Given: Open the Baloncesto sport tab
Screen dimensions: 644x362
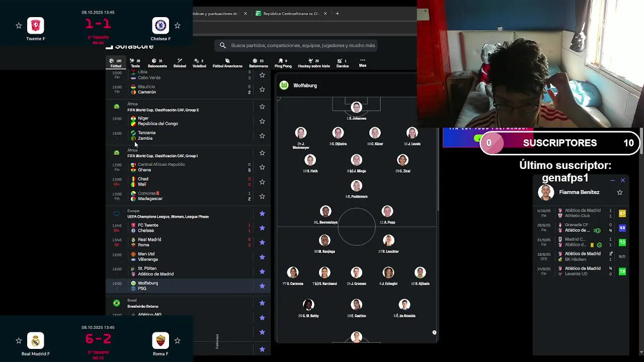Looking at the screenshot, I should coord(157,63).
